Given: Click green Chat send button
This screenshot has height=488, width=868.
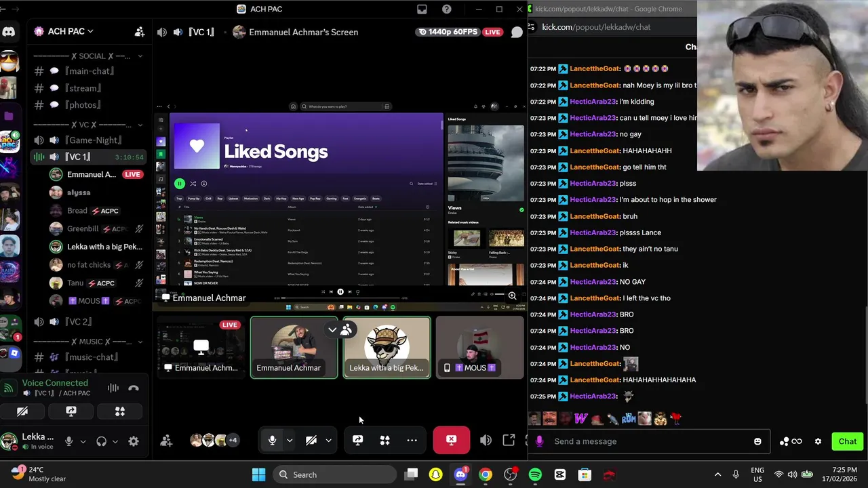Looking at the screenshot, I should pyautogui.click(x=847, y=441).
